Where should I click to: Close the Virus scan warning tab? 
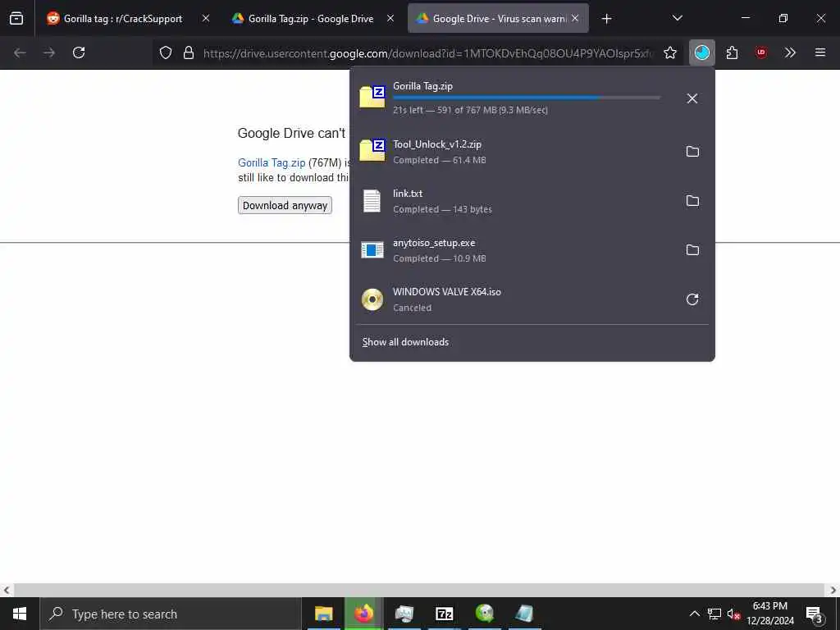[x=575, y=19]
